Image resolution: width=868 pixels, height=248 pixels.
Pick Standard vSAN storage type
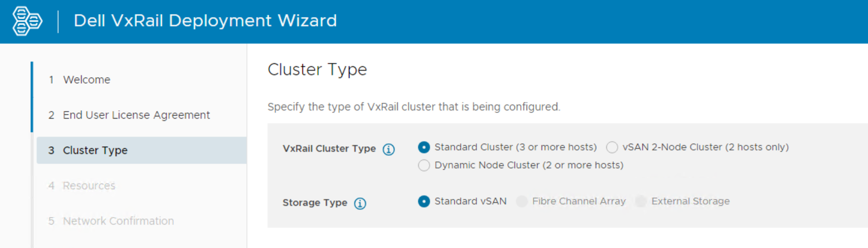[x=424, y=201]
